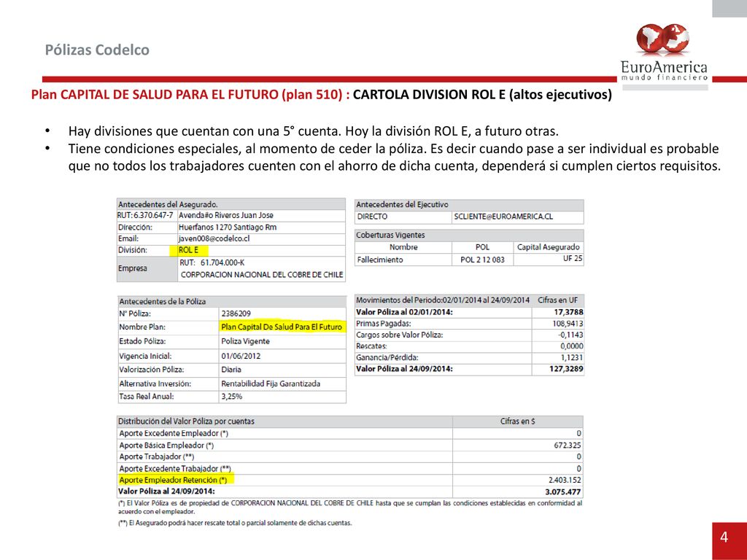Select opening policy value 17,3788

(x=568, y=312)
